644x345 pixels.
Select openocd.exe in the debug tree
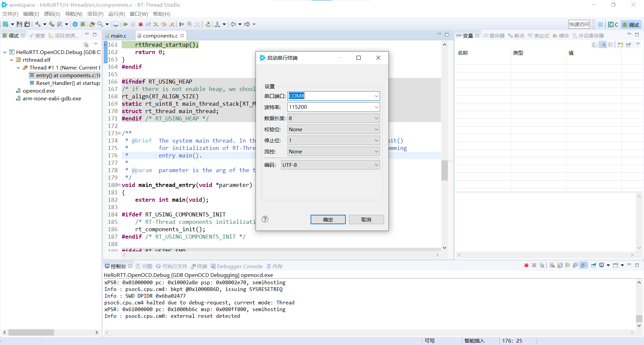(x=36, y=91)
